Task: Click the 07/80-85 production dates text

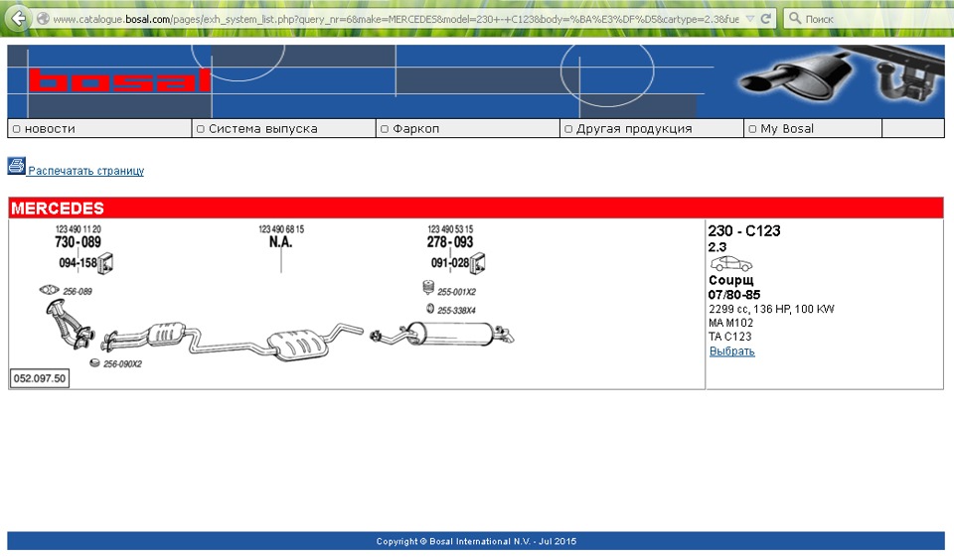Action: [x=734, y=295]
